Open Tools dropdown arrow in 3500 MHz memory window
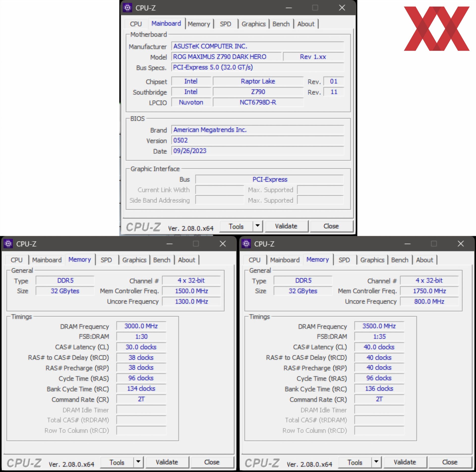 click(x=376, y=462)
